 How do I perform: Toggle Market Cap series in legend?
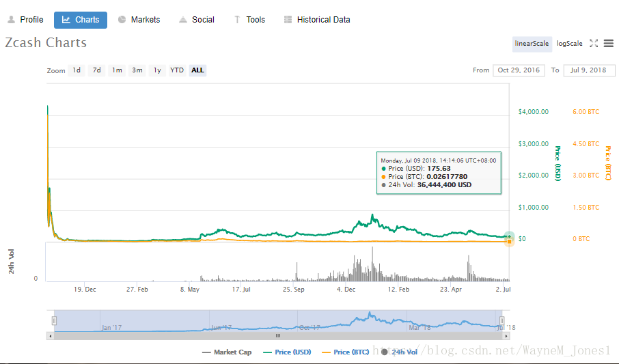(x=227, y=352)
